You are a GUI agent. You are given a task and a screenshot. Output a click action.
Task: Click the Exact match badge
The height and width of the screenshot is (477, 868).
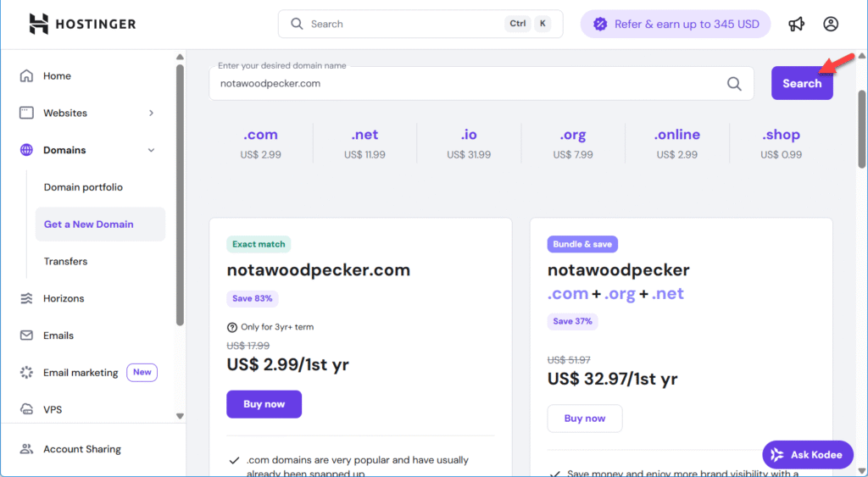coord(259,244)
